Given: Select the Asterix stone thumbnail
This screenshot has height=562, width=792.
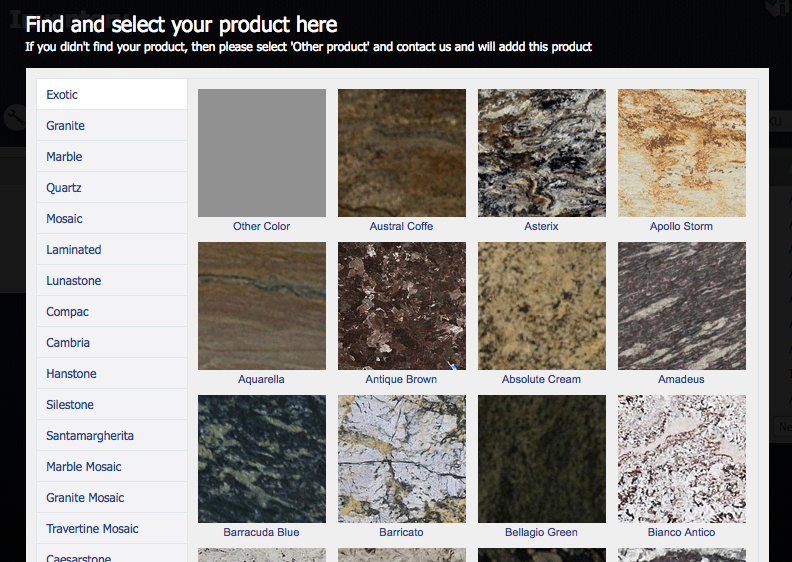Looking at the screenshot, I should click(x=541, y=153).
